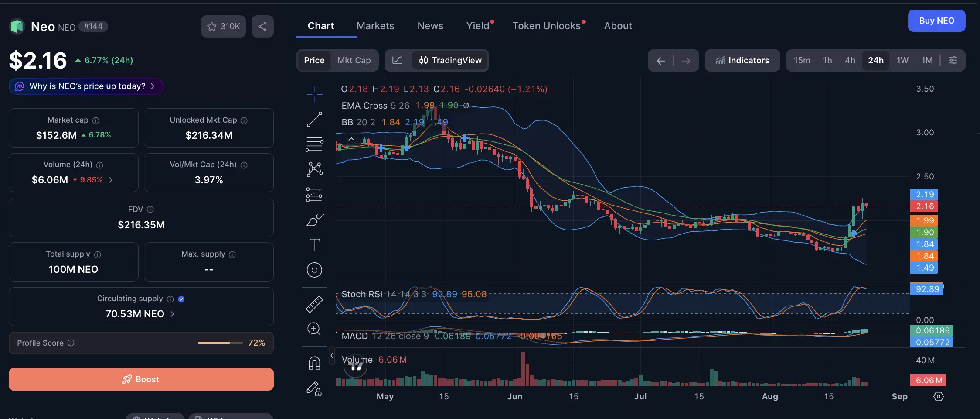Click the BB 20 2 indicator legend

coord(395,122)
